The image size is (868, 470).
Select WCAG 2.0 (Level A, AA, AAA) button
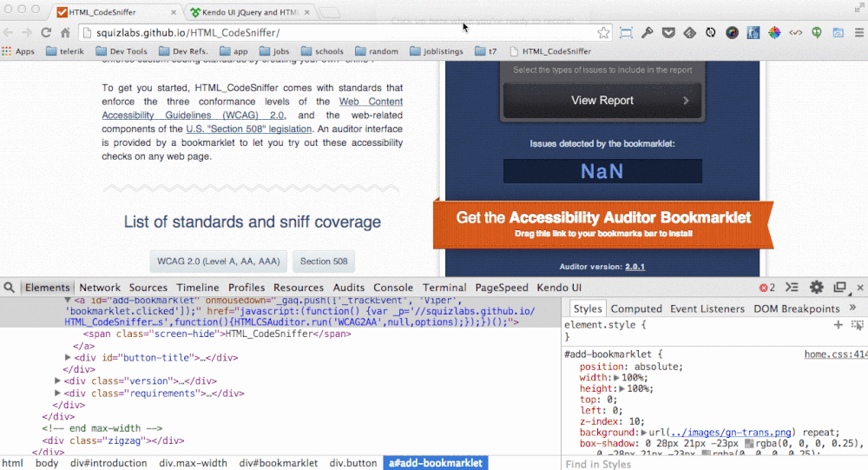coord(218,261)
